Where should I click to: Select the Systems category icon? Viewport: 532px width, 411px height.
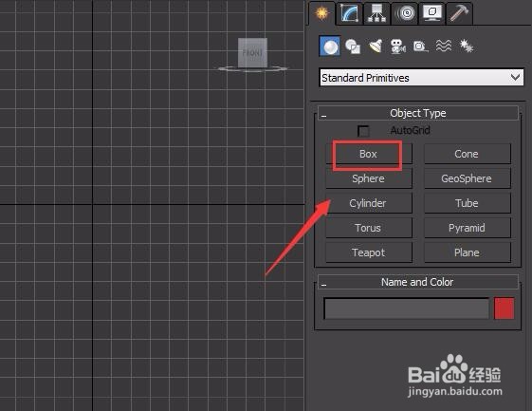(467, 47)
